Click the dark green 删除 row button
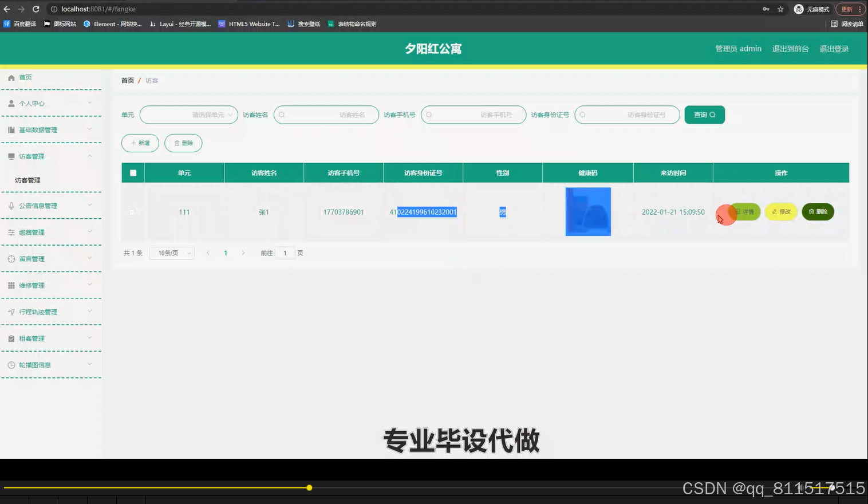The image size is (868, 504). tap(818, 212)
